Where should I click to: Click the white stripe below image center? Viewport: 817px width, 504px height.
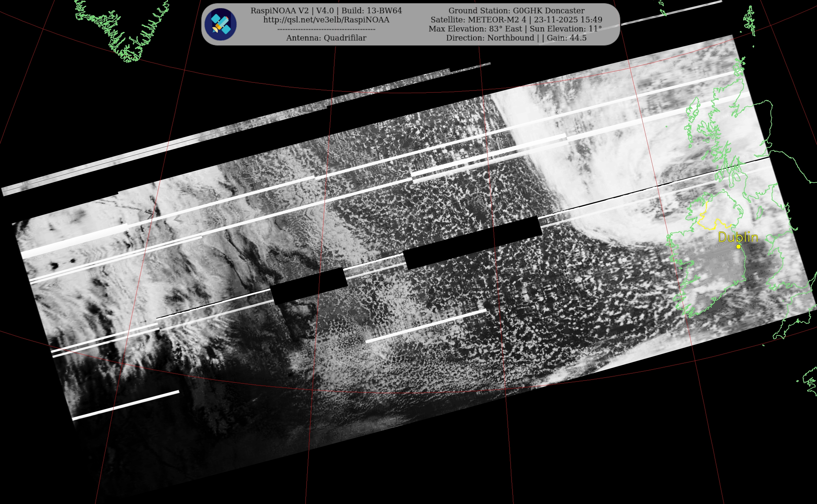(x=426, y=326)
